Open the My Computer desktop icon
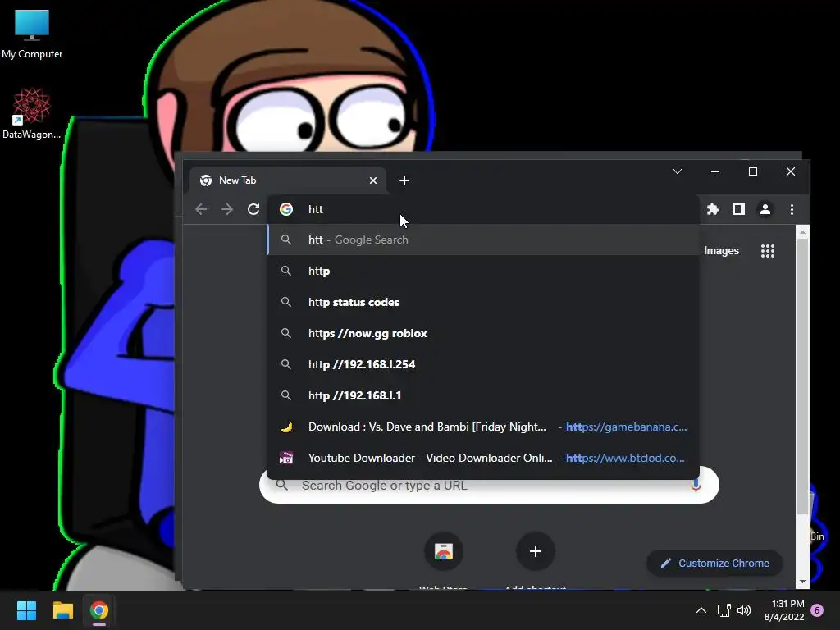840x630 pixels. (32, 34)
